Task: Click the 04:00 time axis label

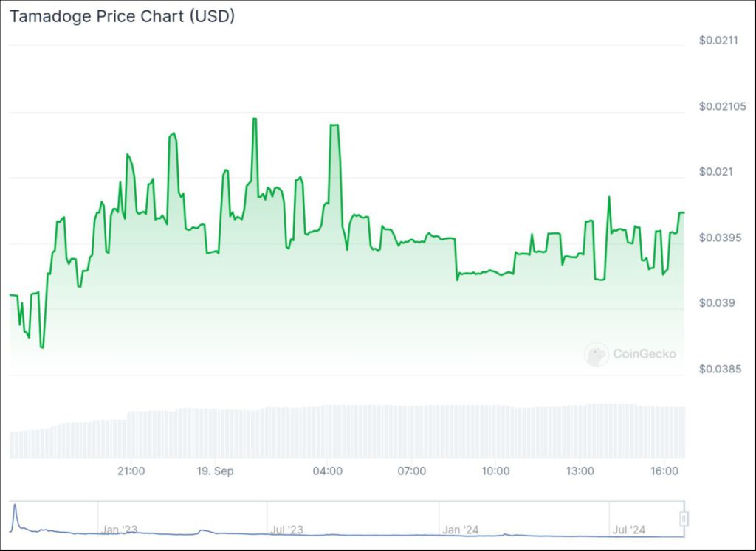Action: (327, 471)
